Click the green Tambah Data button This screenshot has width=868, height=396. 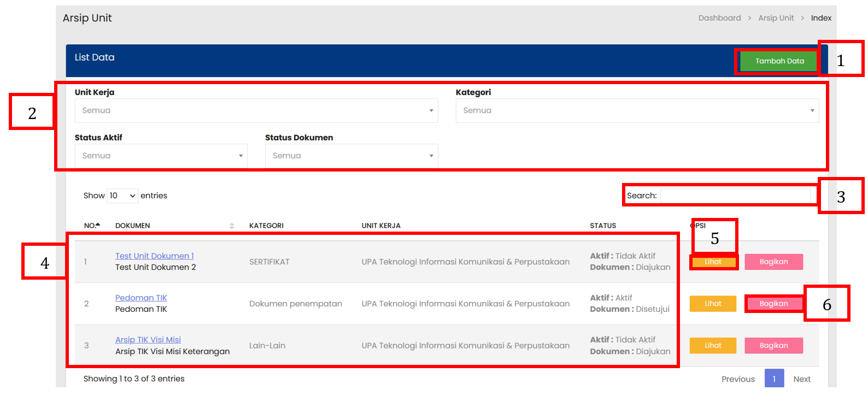click(x=779, y=61)
